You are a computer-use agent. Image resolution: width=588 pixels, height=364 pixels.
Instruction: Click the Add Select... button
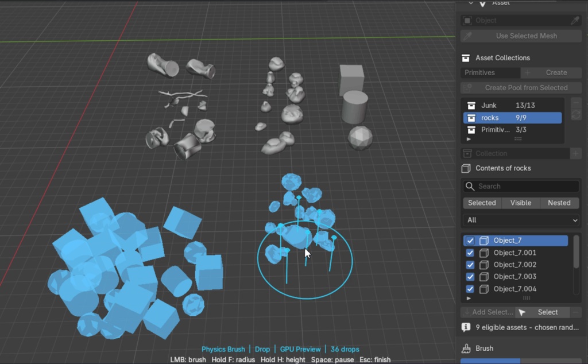[x=488, y=312]
